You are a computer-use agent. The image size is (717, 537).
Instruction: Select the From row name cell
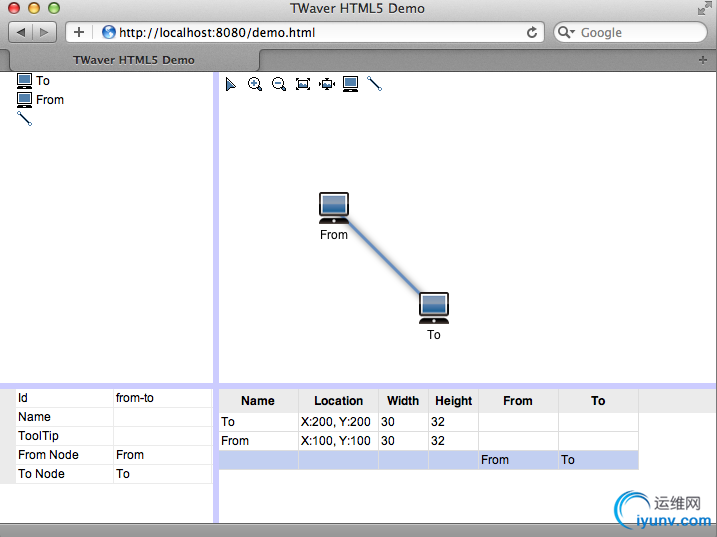pos(258,441)
